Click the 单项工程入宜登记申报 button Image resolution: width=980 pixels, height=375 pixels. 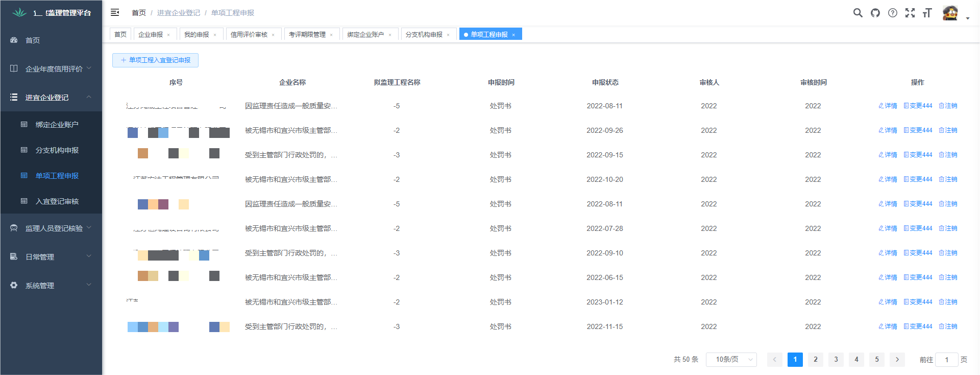pyautogui.click(x=155, y=60)
